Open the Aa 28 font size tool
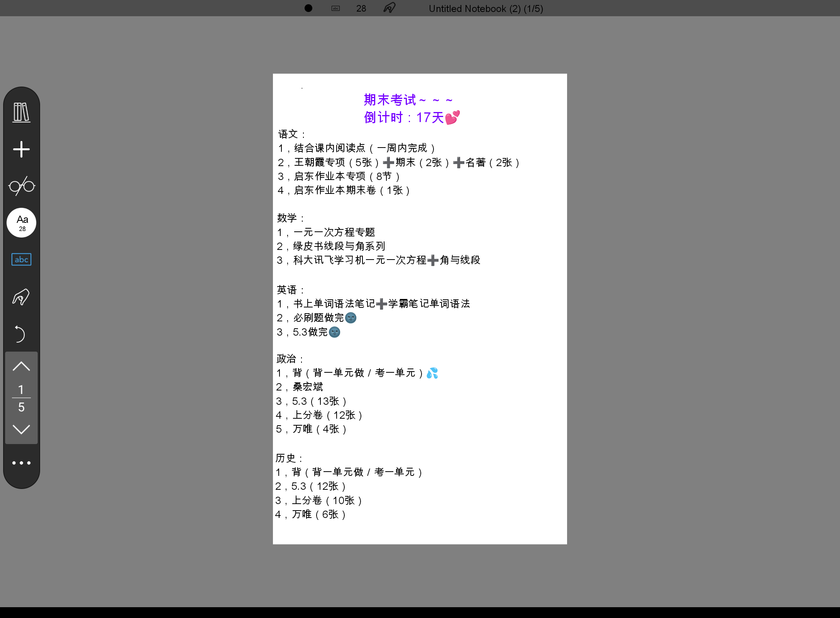The width and height of the screenshot is (840, 618). coord(22,223)
